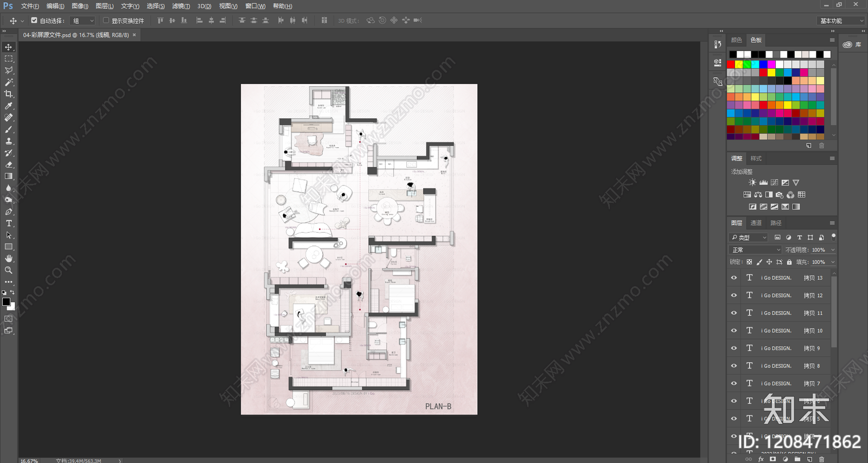Click the Brightness/Contrast adjustment icon
The image size is (868, 463).
[x=752, y=183]
